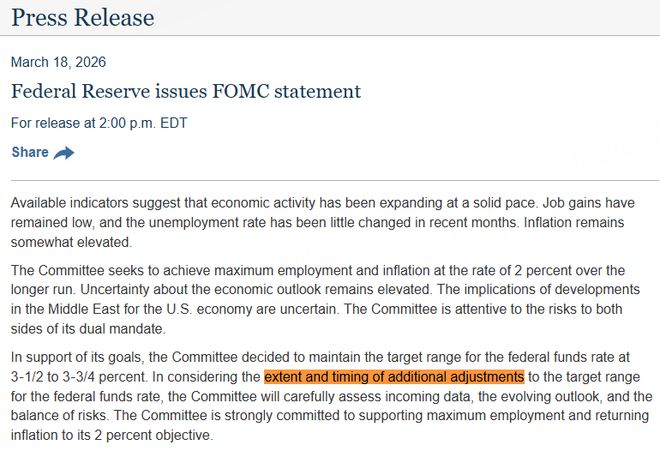
Task: Click the Press Release page heading
Action: [83, 18]
